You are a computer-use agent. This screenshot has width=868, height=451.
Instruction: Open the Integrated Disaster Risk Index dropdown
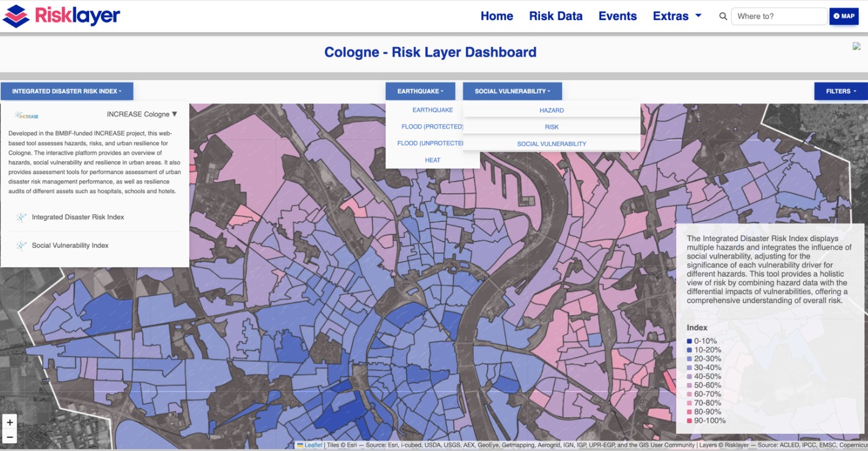click(67, 91)
